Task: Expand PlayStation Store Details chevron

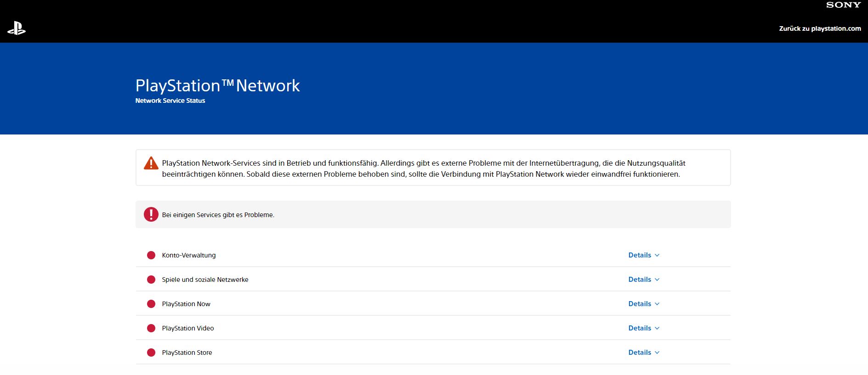Action: pyautogui.click(x=657, y=353)
